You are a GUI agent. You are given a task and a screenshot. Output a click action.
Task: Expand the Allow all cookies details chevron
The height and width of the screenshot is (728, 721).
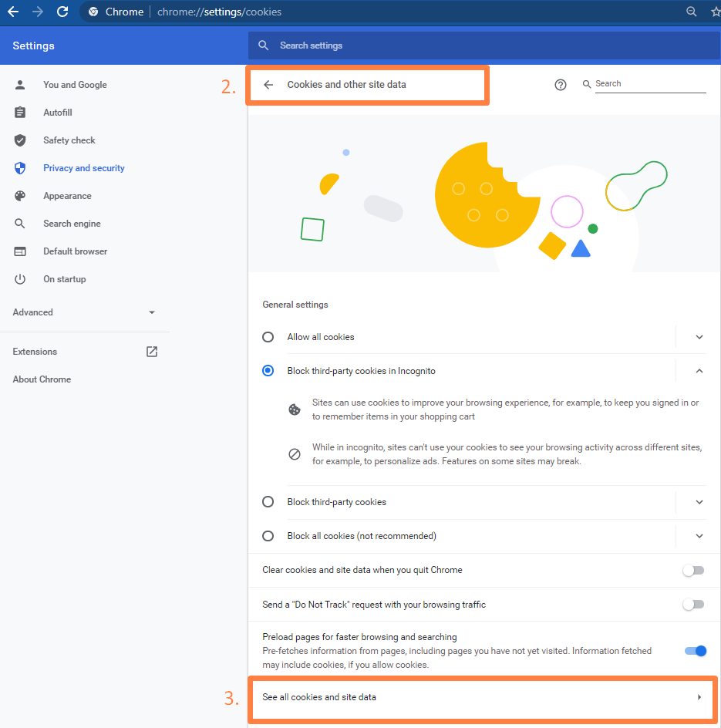pos(699,337)
